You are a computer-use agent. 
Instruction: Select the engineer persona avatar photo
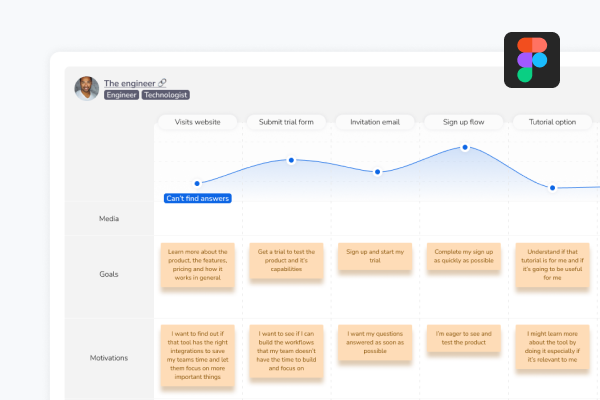tap(86, 88)
